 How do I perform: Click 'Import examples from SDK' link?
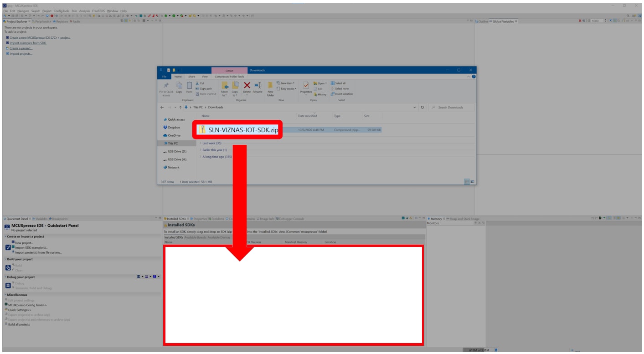[28, 43]
